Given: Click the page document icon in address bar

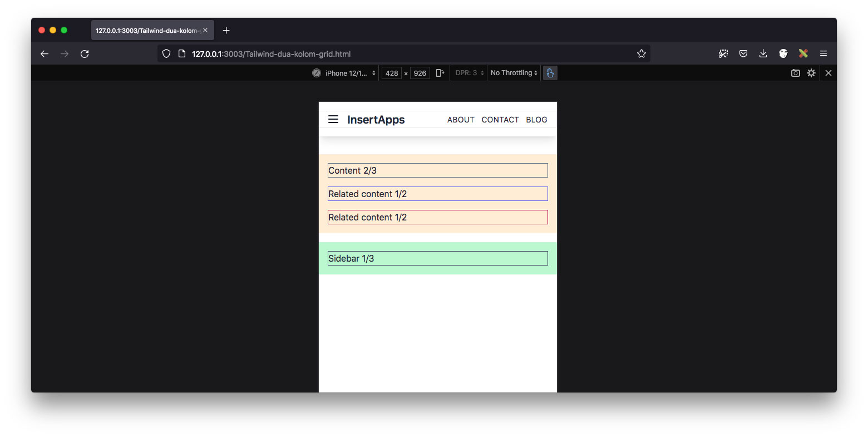Looking at the screenshot, I should [181, 54].
